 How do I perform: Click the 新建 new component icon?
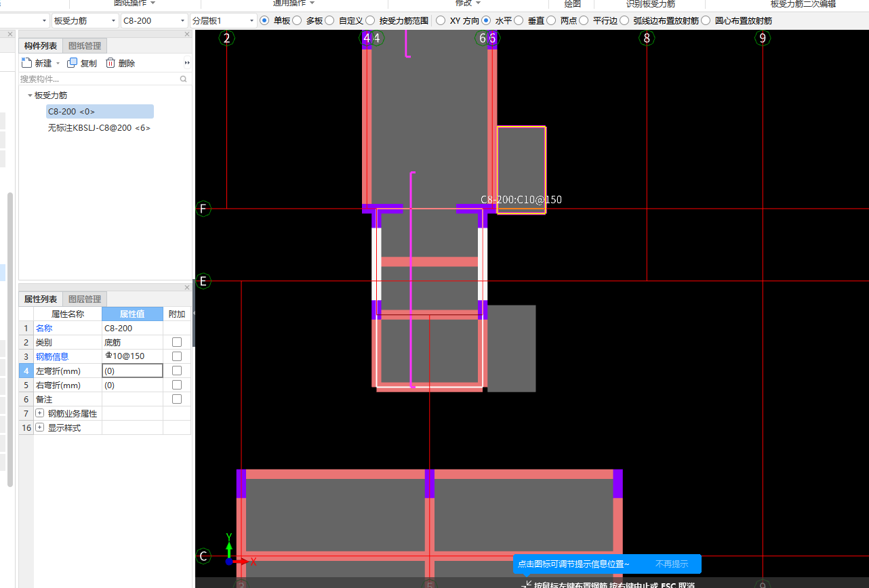click(26, 63)
